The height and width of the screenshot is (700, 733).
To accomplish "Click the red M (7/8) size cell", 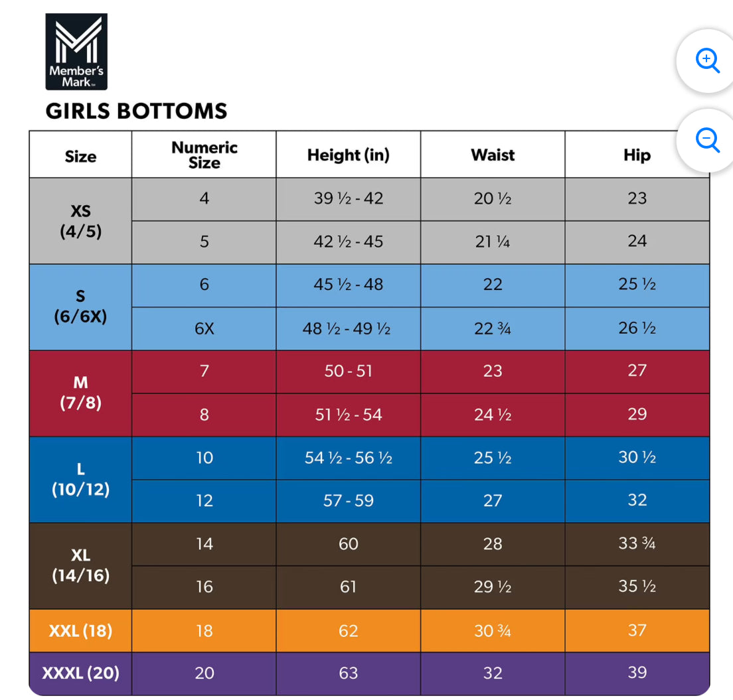I will 80,393.
